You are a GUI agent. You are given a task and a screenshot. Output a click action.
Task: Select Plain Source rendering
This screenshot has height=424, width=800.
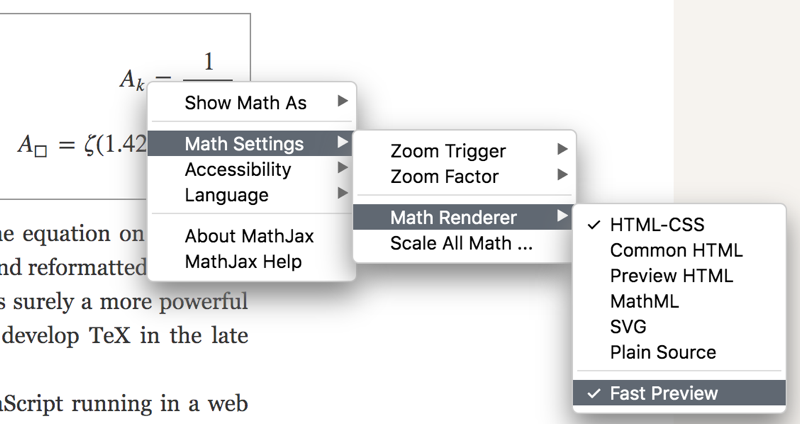(663, 352)
